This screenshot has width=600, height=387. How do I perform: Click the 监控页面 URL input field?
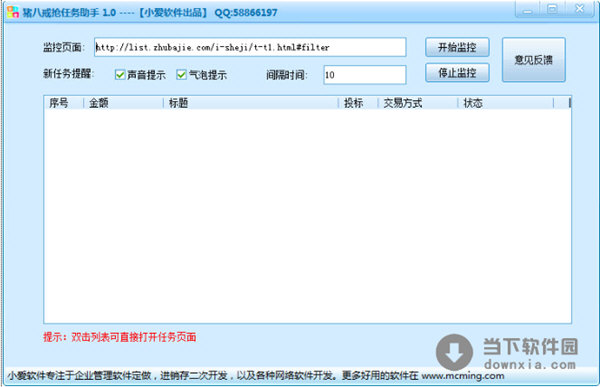click(250, 47)
